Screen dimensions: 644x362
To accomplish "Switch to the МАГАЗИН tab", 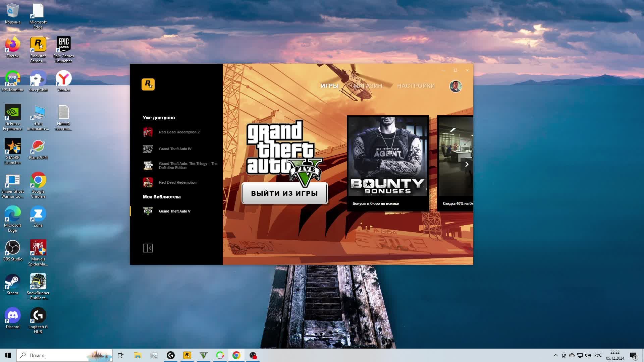I will point(368,86).
